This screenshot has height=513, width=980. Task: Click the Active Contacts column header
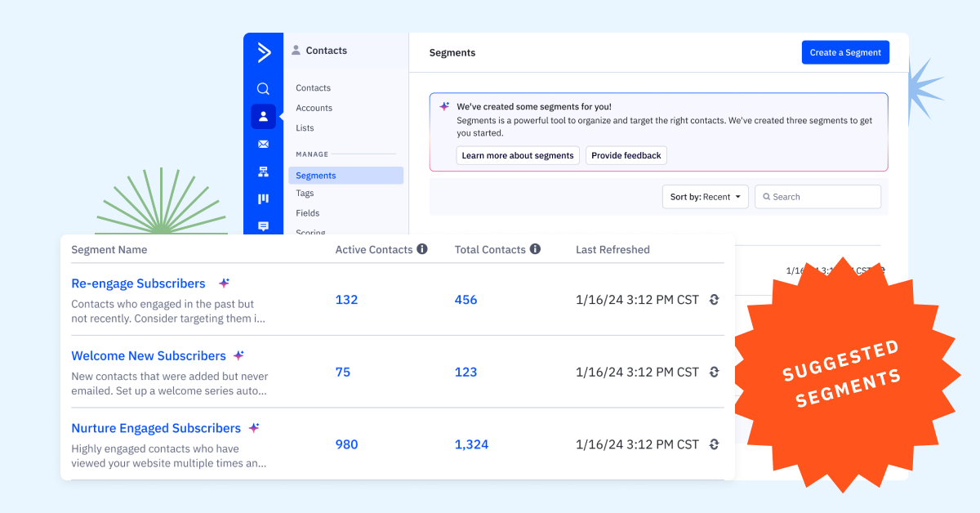pyautogui.click(x=374, y=249)
